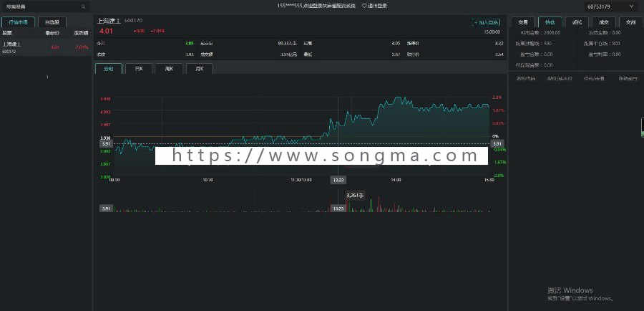Click the 10:30 label on time axis
This screenshot has height=311, width=644.
click(208, 180)
